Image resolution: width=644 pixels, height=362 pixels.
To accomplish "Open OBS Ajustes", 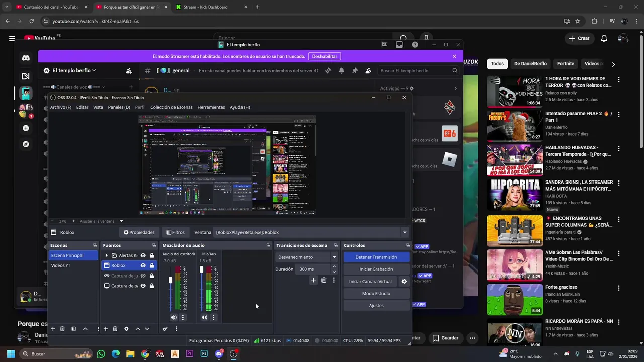I will [376, 305].
